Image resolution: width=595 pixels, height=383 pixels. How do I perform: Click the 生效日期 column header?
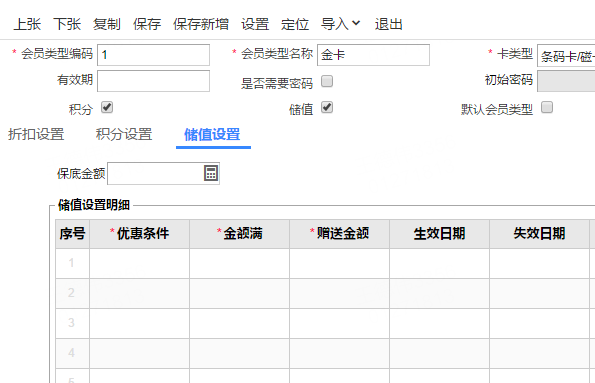click(439, 233)
